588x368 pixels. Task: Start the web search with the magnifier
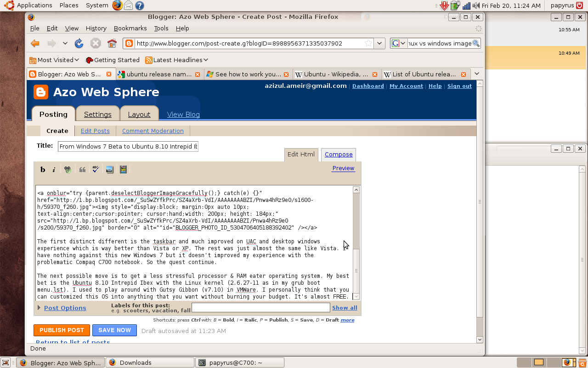(x=476, y=43)
